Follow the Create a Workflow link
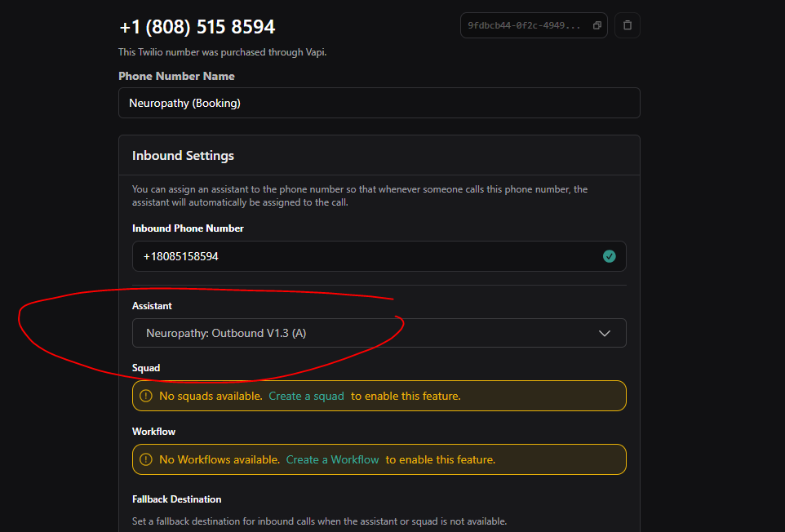 332,459
